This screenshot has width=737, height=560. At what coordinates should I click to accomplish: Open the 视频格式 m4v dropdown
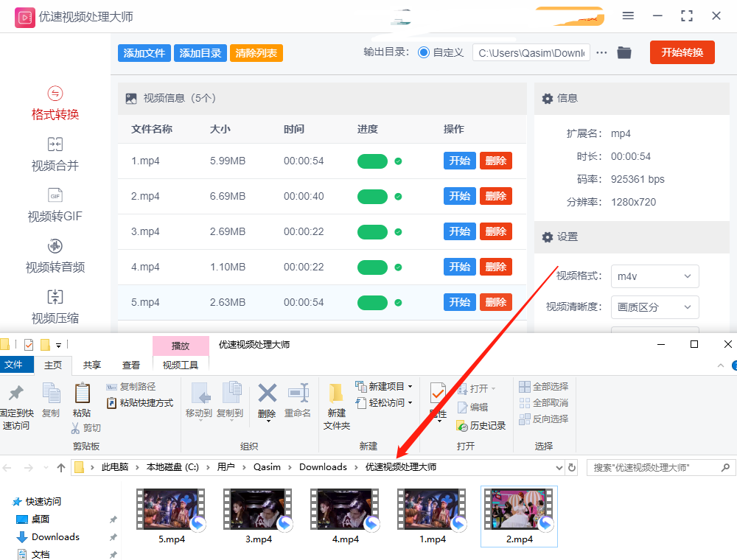tap(654, 276)
